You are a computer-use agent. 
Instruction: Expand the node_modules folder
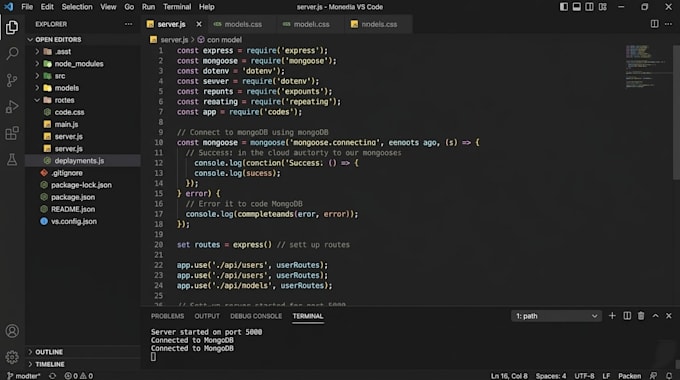(x=37, y=64)
